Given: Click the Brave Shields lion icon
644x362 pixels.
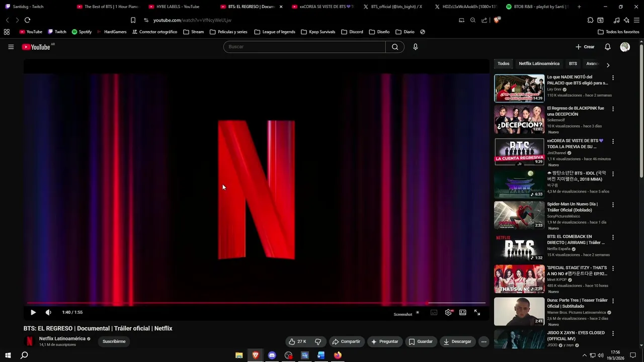Looking at the screenshot, I should (497, 20).
